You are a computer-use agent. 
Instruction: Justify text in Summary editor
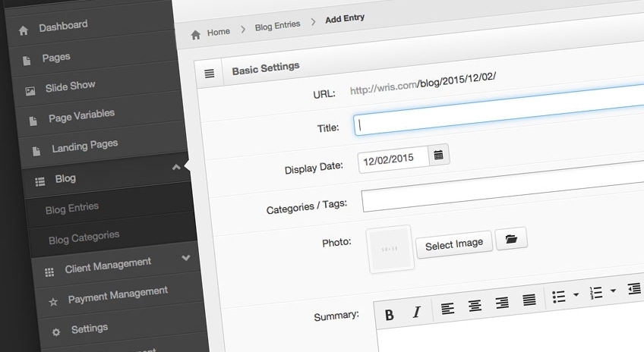[x=529, y=300]
